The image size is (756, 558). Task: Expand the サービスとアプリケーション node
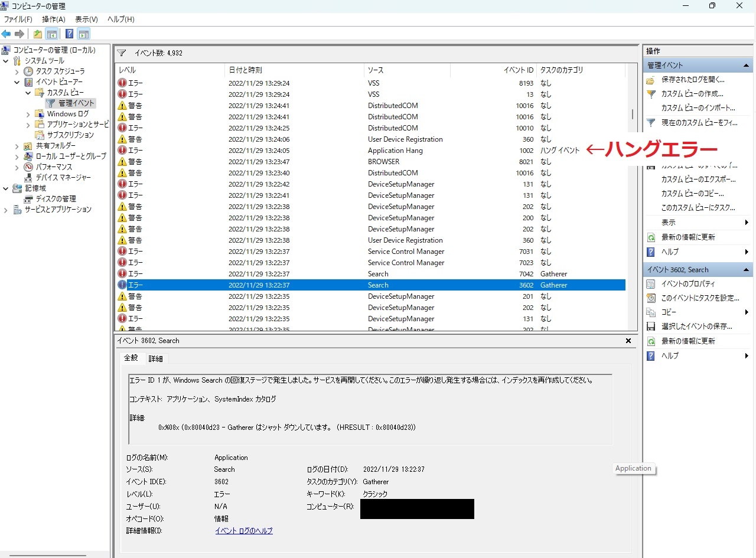coord(6,210)
